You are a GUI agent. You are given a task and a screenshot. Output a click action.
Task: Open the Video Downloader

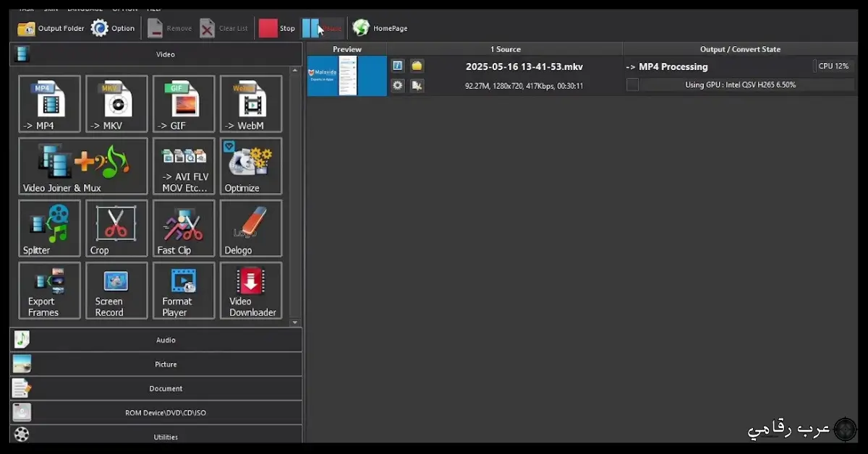[x=250, y=291]
